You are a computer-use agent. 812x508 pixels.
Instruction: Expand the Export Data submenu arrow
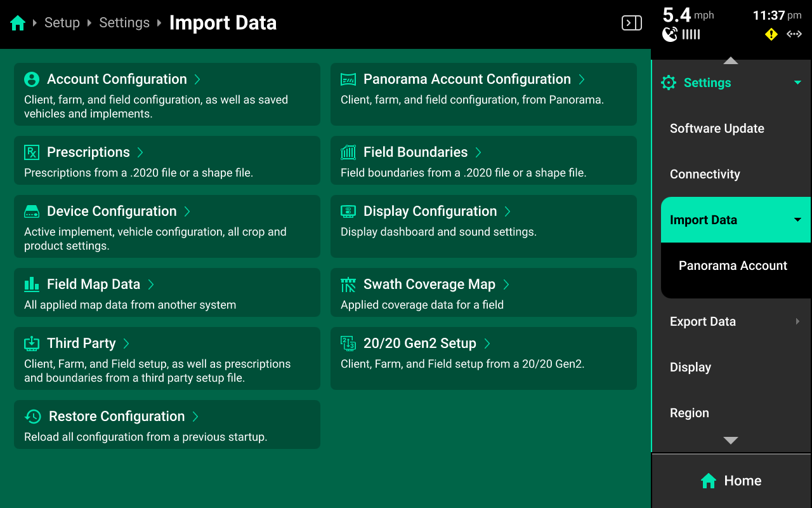797,321
